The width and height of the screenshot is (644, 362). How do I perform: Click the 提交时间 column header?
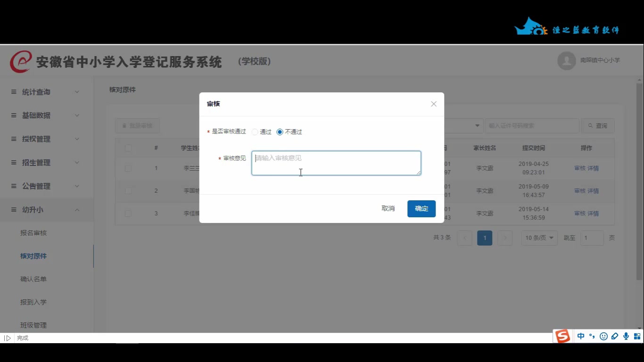pos(533,148)
